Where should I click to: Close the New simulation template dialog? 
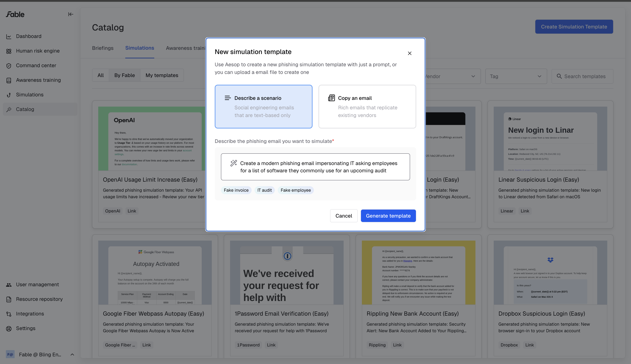point(410,53)
